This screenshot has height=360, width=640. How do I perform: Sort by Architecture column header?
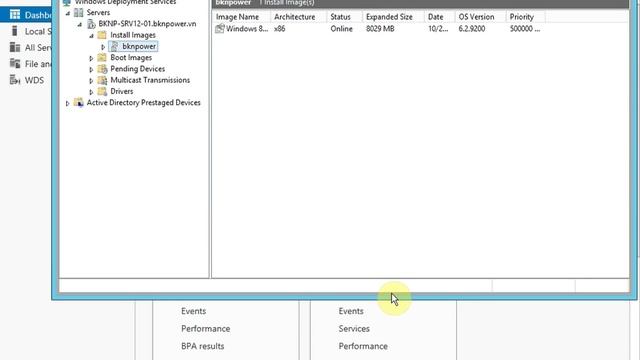pos(298,17)
